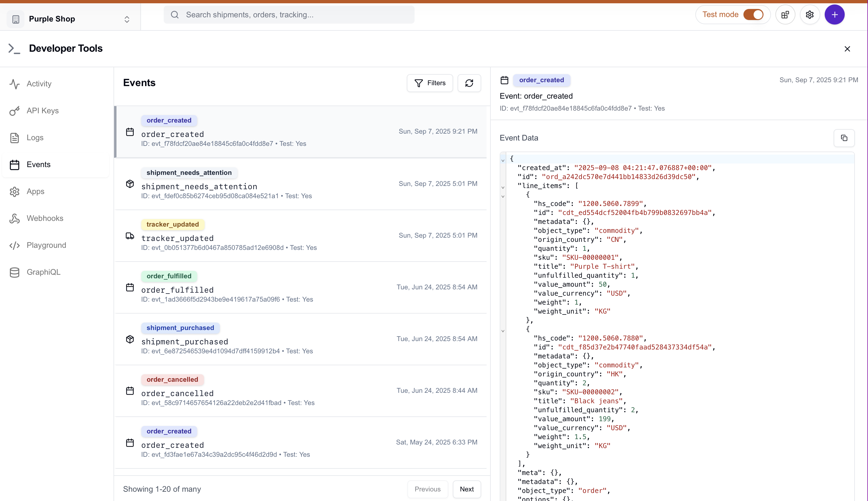This screenshot has height=501, width=868.
Task: Refresh the Events list
Action: pos(469,83)
